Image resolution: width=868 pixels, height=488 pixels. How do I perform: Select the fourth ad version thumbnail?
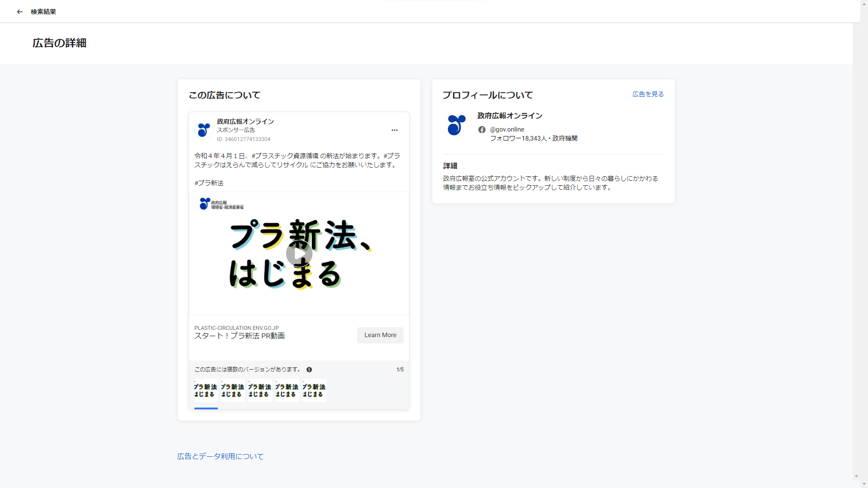tap(287, 390)
